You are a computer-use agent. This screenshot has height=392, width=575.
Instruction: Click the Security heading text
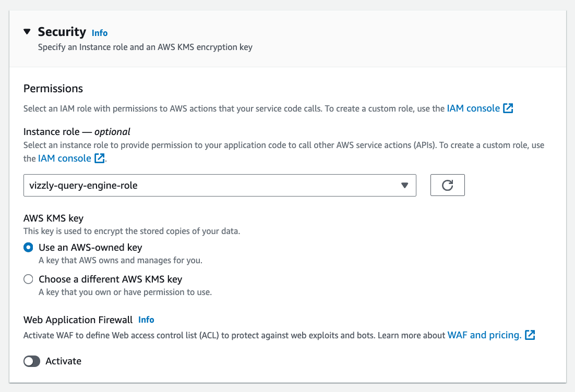62,32
